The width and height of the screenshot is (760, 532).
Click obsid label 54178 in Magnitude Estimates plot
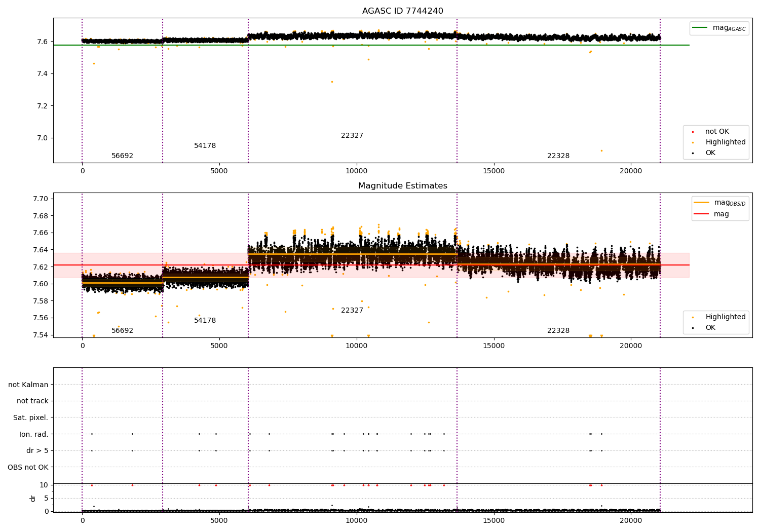205,321
